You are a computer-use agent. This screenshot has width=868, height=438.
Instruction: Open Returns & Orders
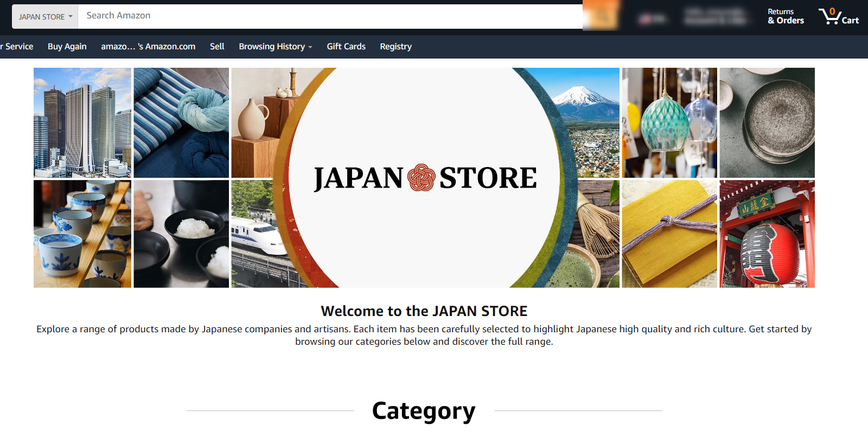(786, 16)
